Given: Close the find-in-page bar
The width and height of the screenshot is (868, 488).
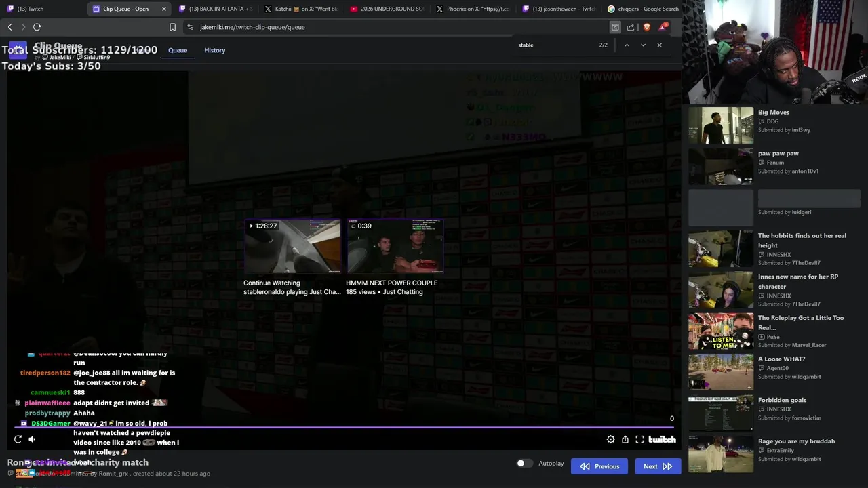Looking at the screenshot, I should point(659,45).
